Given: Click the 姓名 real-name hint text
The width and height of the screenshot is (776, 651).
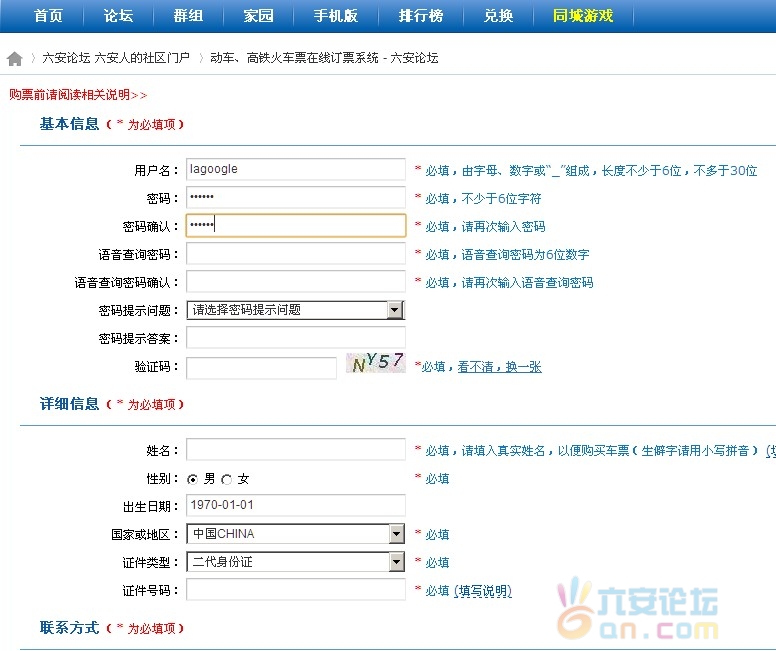Looking at the screenshot, I should (x=592, y=451).
